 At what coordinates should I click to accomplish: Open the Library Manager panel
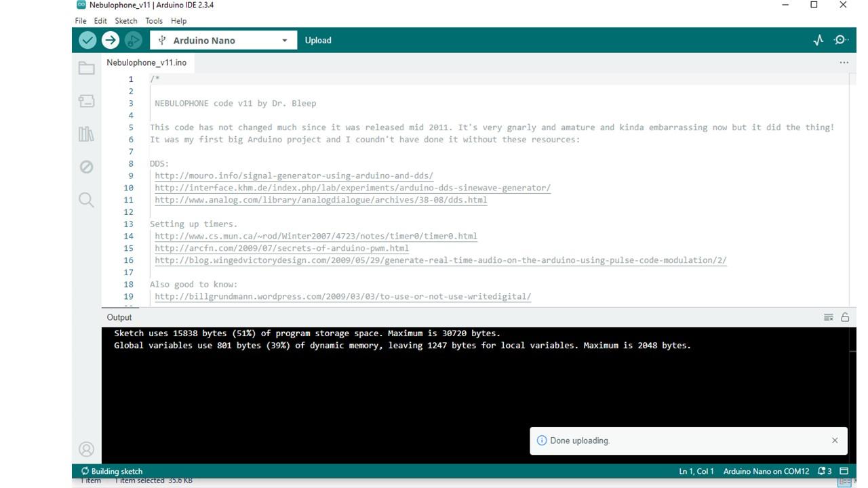point(86,134)
